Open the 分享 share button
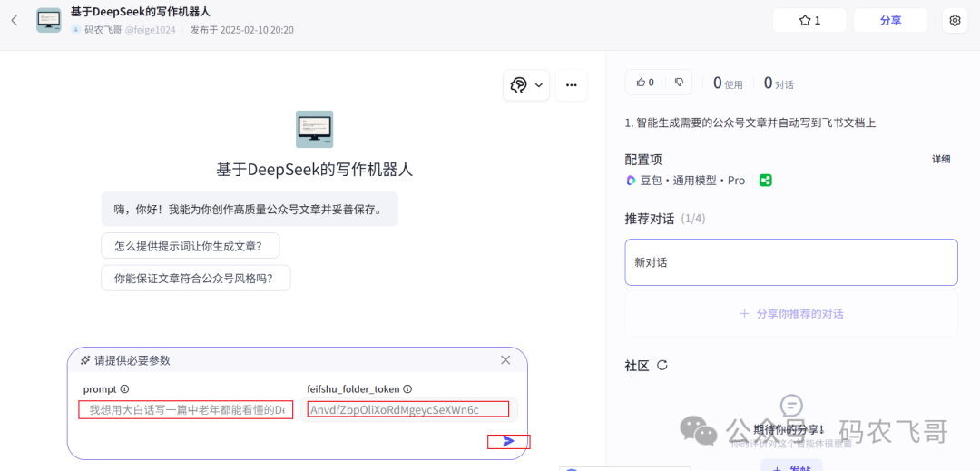The width and height of the screenshot is (980, 471). [x=890, y=20]
